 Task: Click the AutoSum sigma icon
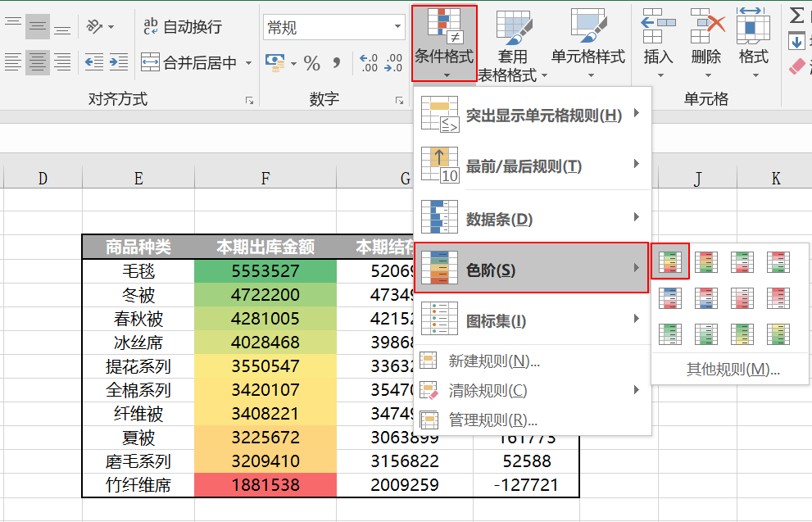(x=797, y=15)
